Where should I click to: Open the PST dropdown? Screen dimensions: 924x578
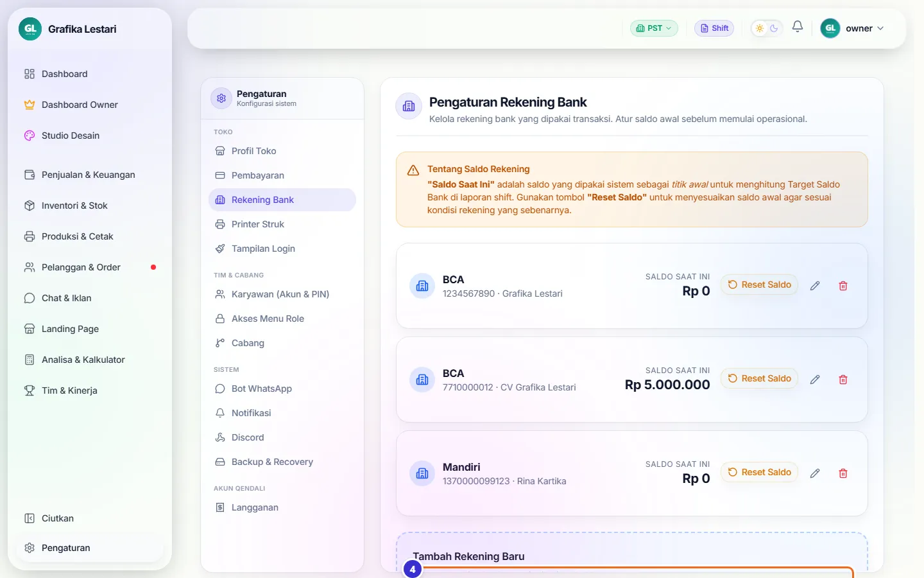coord(654,28)
